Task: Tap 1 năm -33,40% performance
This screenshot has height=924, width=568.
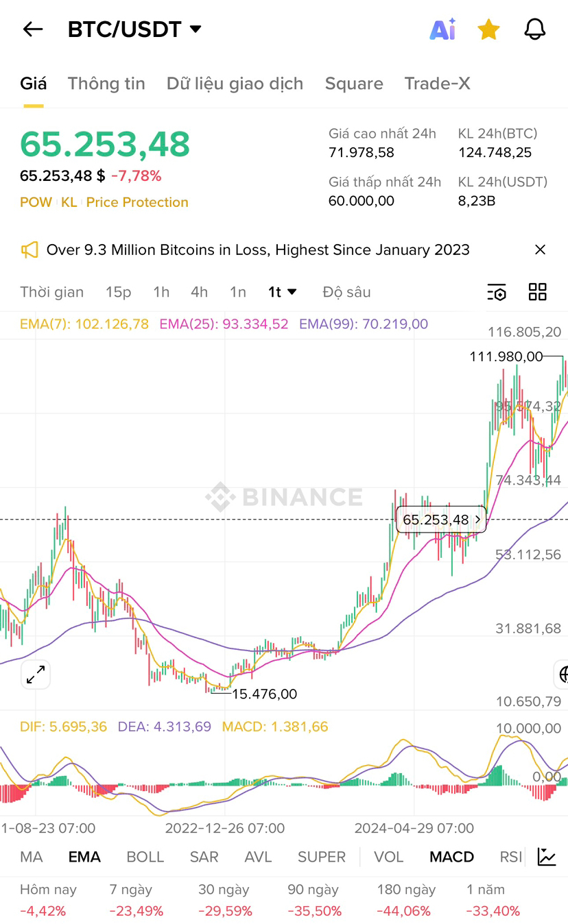Action: (x=493, y=900)
